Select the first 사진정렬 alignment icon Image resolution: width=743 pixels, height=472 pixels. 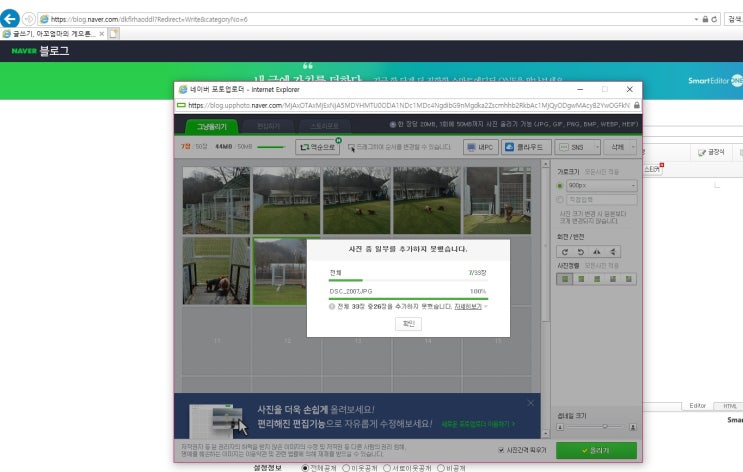coord(565,279)
